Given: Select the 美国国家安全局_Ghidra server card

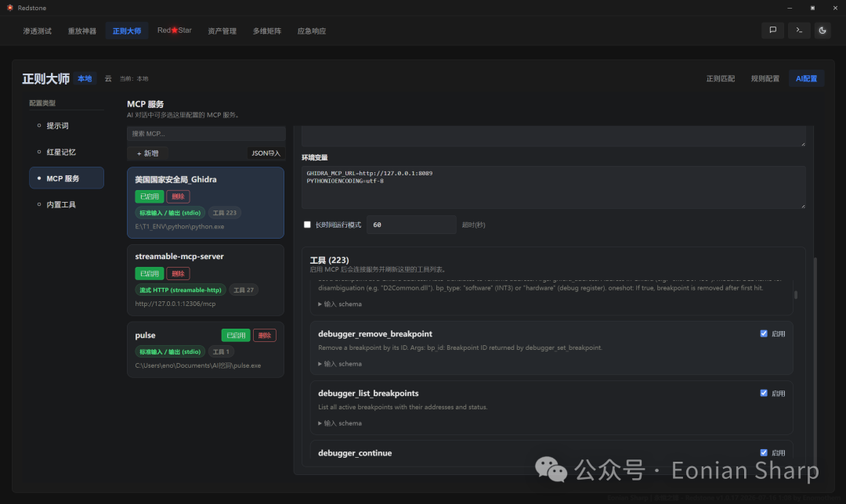Looking at the screenshot, I should click(x=205, y=203).
